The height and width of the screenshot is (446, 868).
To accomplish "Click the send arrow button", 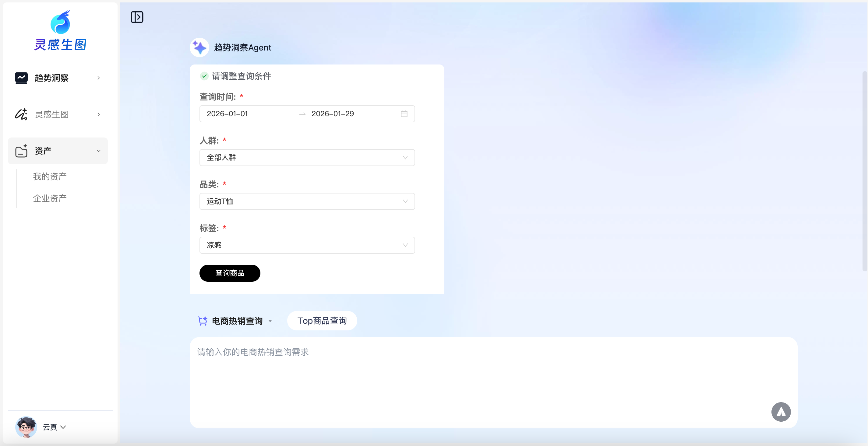I will point(781,412).
